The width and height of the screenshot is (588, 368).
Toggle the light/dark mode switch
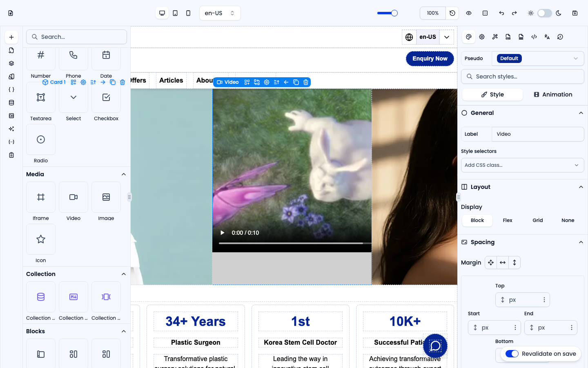click(545, 13)
